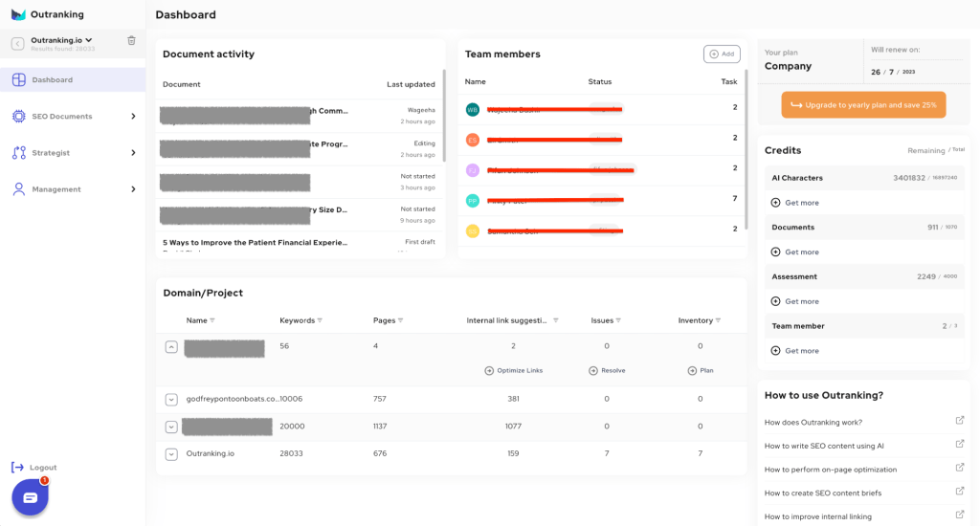The height and width of the screenshot is (526, 980).
Task: Click the Logout arrow icon
Action: pyautogui.click(x=17, y=468)
